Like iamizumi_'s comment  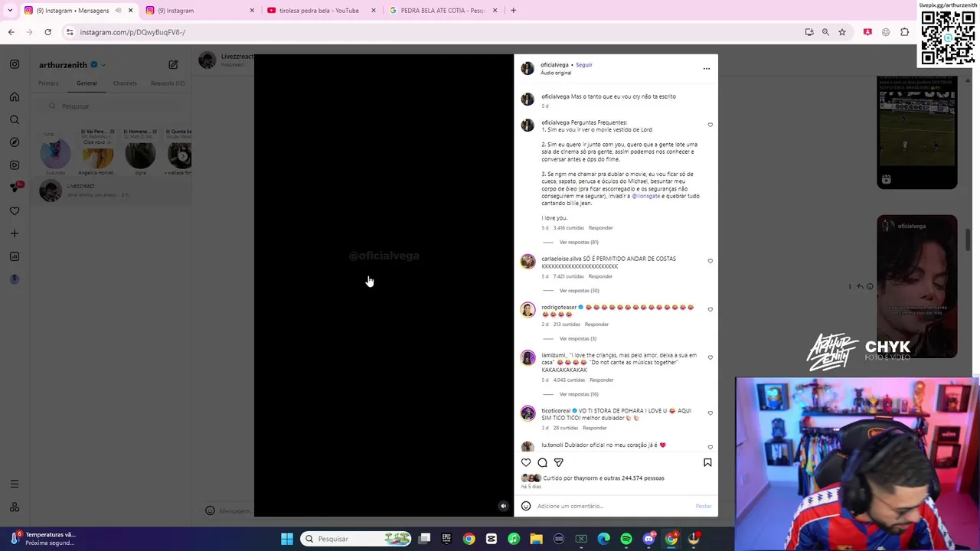coord(710,357)
